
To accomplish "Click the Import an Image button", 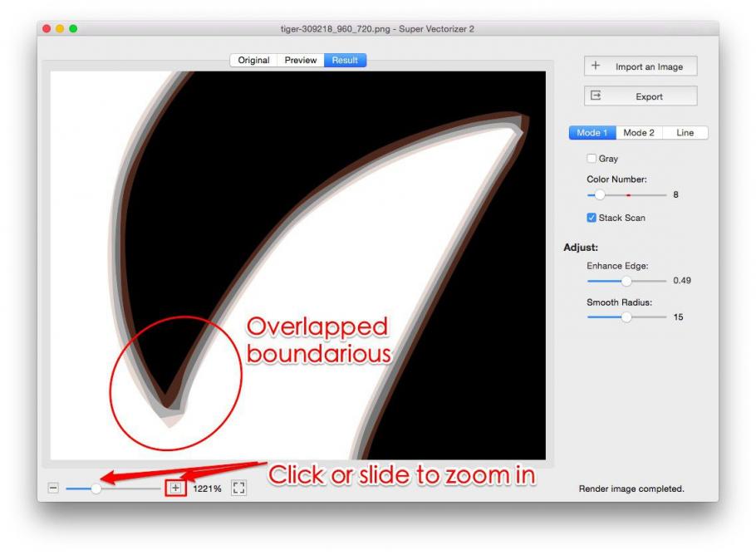I will tap(640, 66).
